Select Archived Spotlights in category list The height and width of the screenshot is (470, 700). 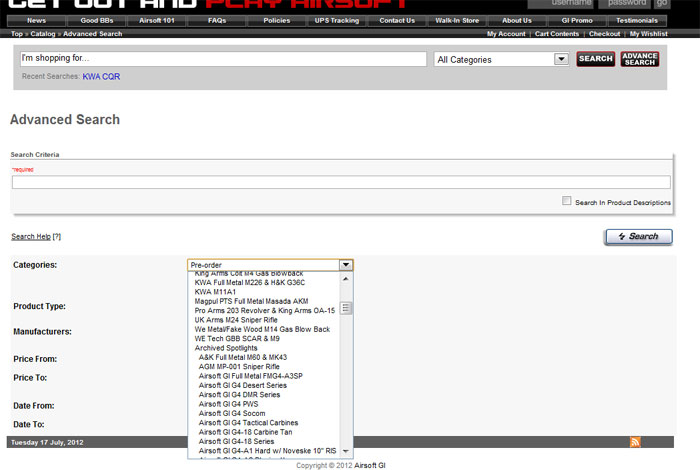[x=226, y=347]
